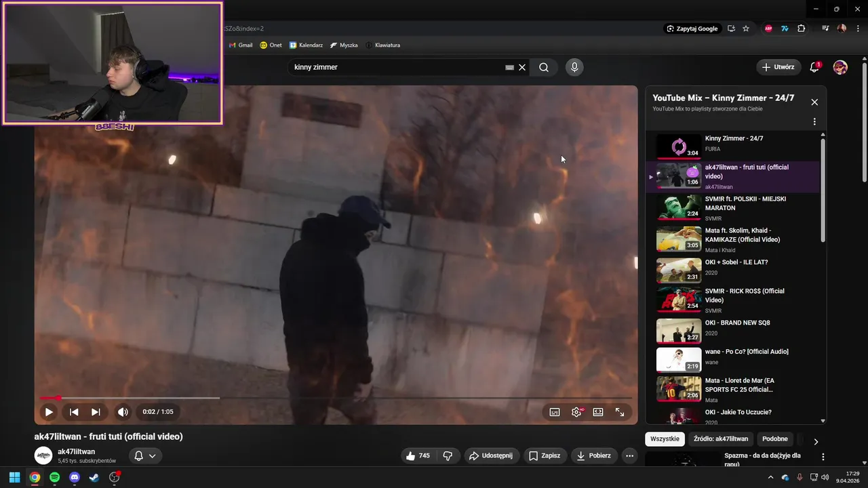The height and width of the screenshot is (488, 868).
Task: Select the Źródło: ak47liltwan chip
Action: (721, 439)
